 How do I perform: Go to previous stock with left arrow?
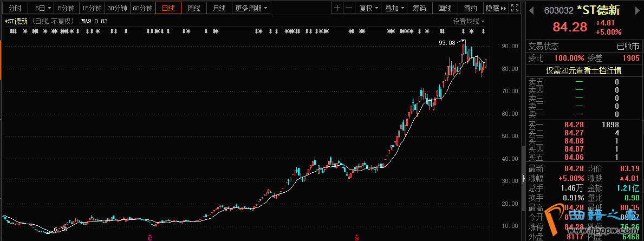point(531,10)
